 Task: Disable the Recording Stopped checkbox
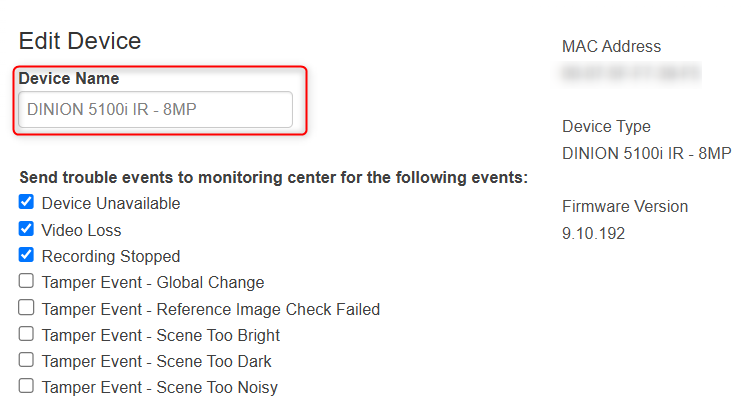(26, 255)
